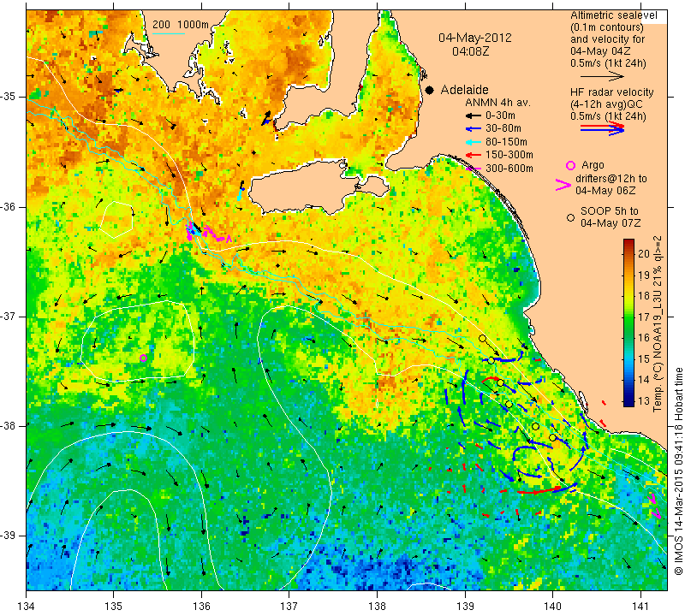Screen dimensions: 685x616
Task: Click the date 04-May-2012 label
Action: (475, 38)
